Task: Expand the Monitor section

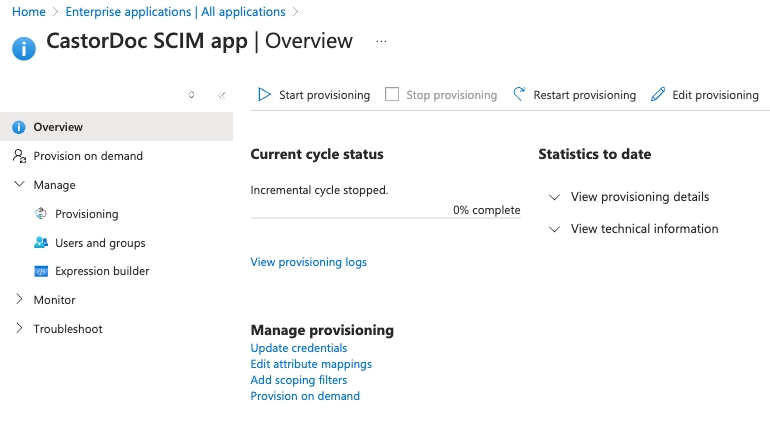Action: pos(19,300)
